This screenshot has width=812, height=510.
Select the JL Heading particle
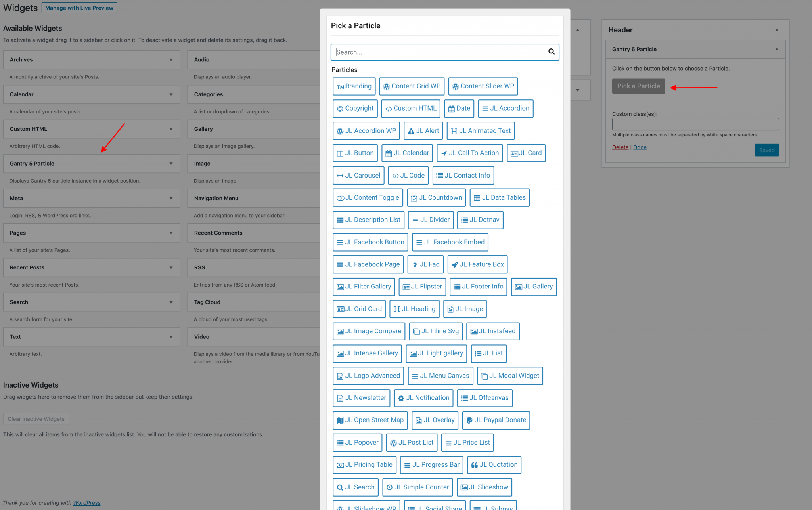pyautogui.click(x=414, y=309)
